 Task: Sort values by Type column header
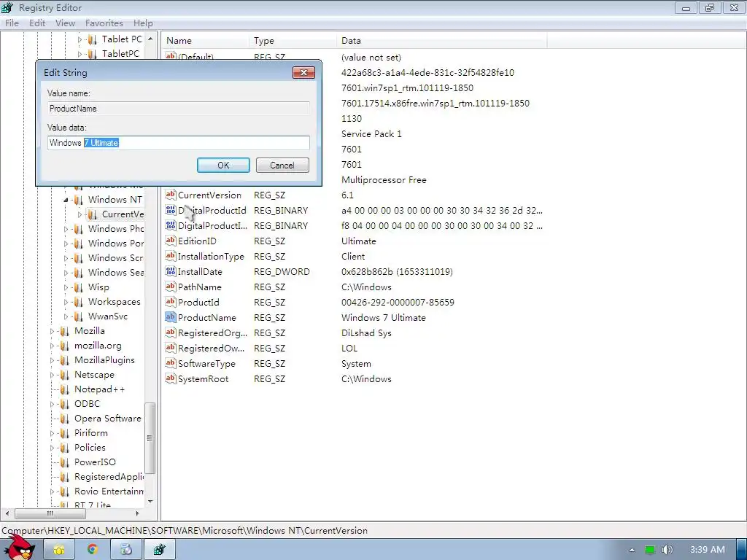tap(292, 41)
